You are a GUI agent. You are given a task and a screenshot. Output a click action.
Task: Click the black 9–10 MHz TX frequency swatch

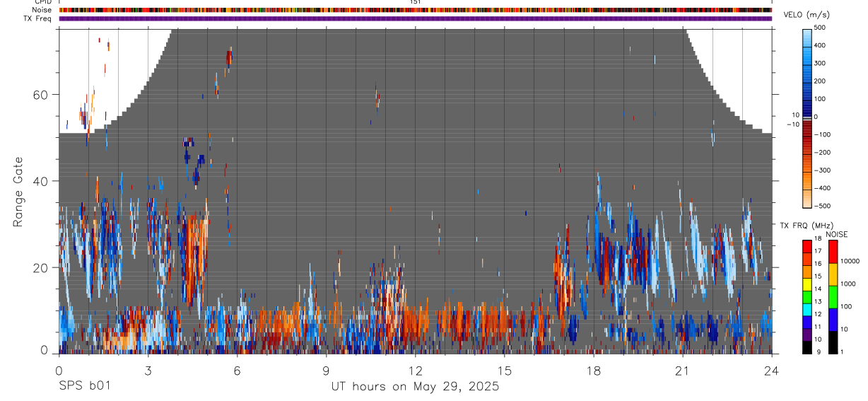807,347
